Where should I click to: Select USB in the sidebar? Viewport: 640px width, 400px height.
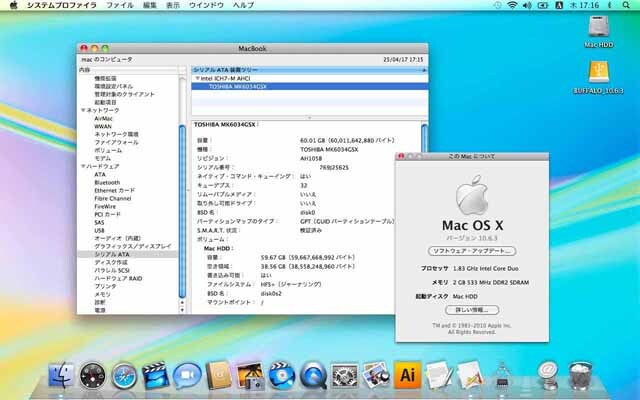click(99, 230)
